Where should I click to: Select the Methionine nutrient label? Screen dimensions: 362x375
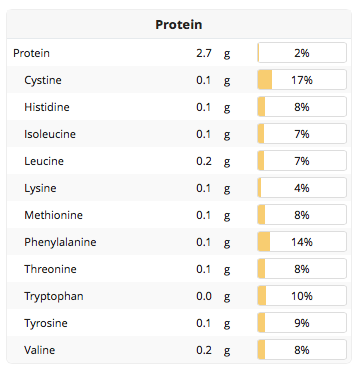click(53, 215)
